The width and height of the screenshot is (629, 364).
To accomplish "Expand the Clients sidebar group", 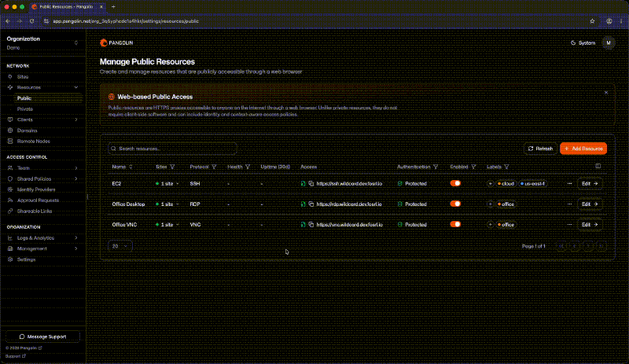I will [x=75, y=119].
